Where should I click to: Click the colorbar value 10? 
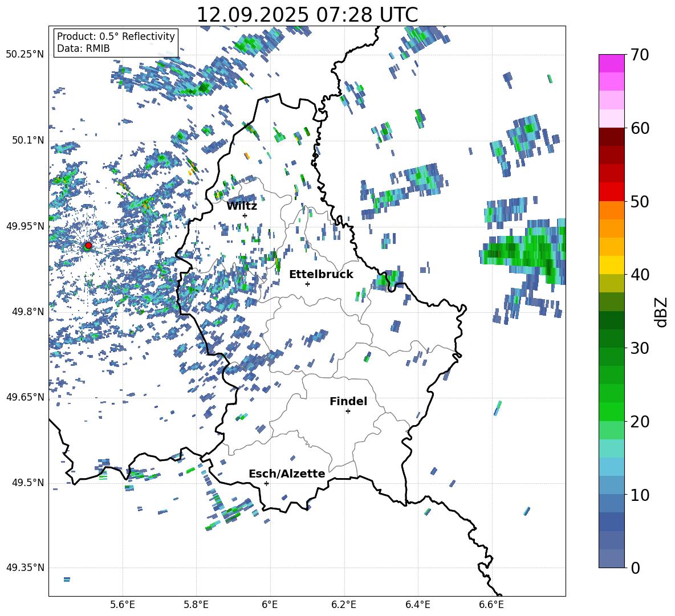[x=640, y=495]
